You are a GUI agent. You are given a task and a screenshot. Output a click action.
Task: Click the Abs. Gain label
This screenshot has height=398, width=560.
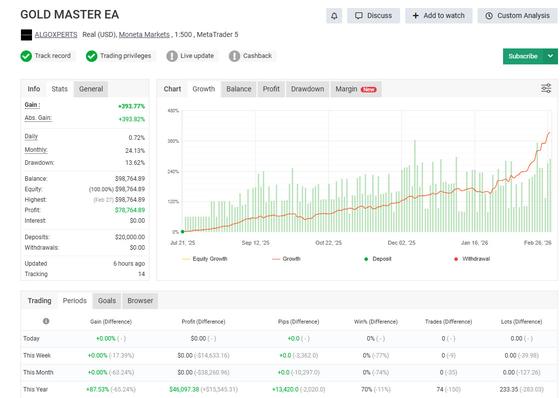[38, 118]
